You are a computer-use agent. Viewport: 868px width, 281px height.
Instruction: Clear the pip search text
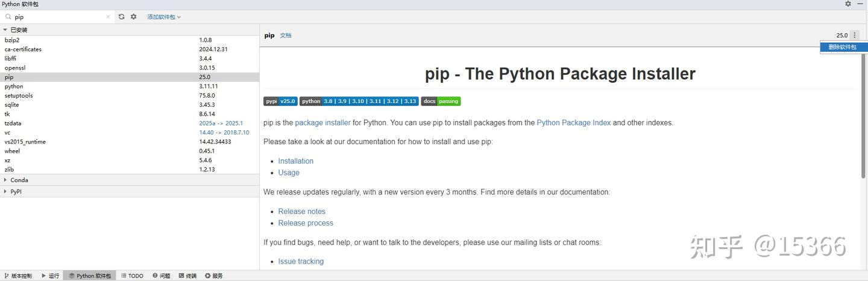point(108,17)
